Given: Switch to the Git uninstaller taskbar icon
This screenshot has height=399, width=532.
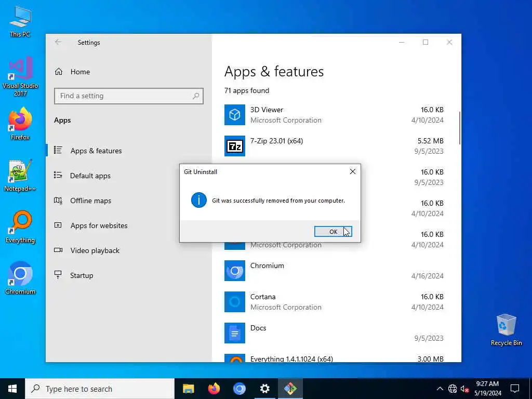Looking at the screenshot, I should (290, 389).
